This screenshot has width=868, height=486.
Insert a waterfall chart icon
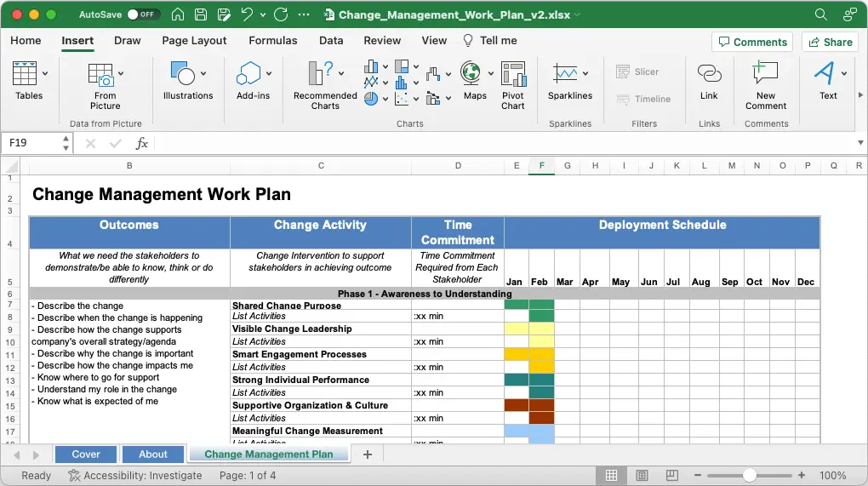(x=433, y=73)
